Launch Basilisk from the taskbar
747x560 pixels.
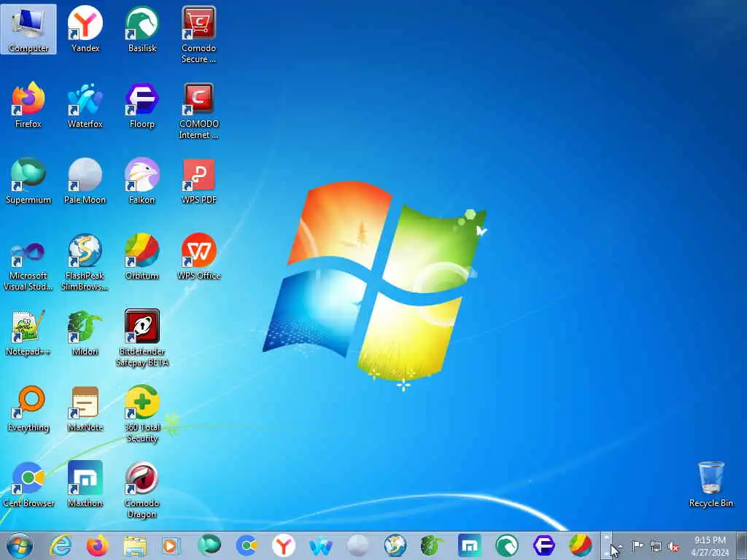(506, 545)
